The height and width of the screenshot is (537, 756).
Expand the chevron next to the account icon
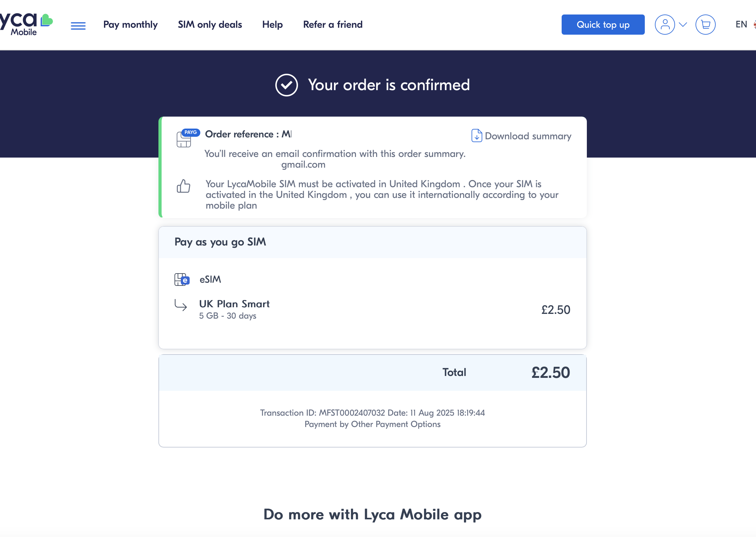(683, 24)
